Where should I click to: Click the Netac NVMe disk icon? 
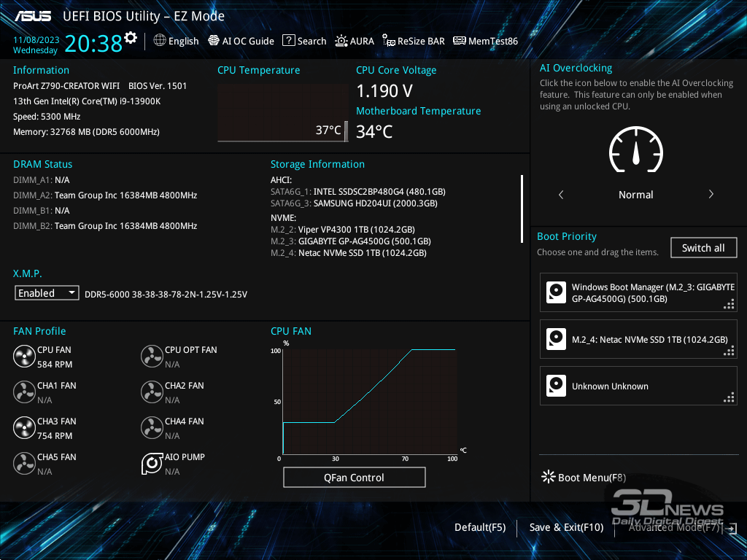point(556,339)
